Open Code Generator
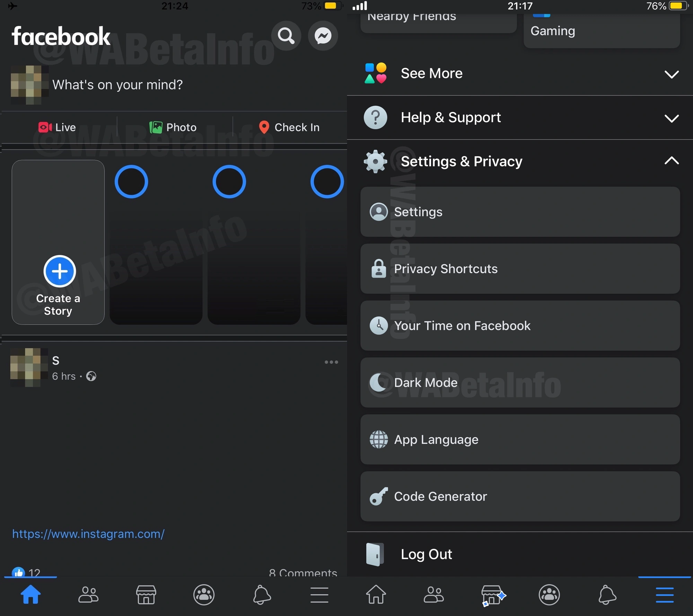The image size is (693, 616). [520, 496]
